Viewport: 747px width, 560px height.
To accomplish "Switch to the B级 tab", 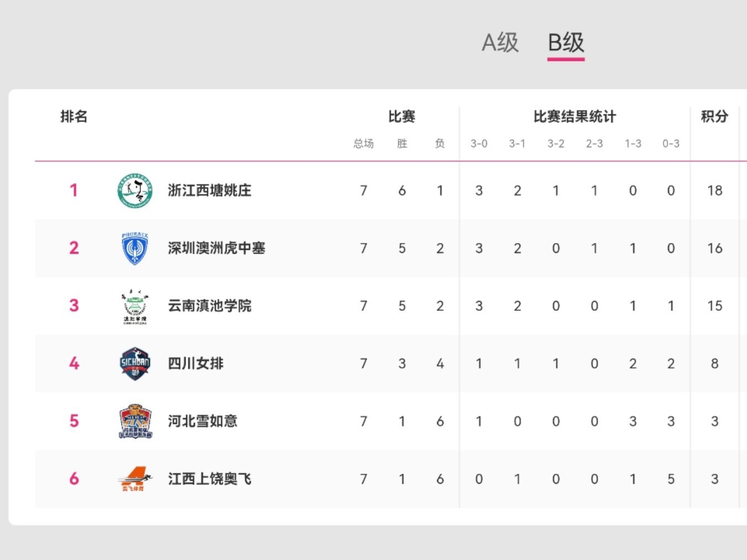I will (x=565, y=41).
